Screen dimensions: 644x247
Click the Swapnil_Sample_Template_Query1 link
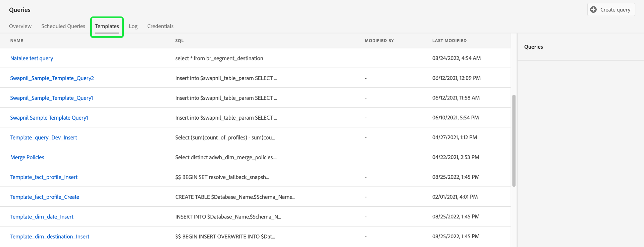click(51, 98)
